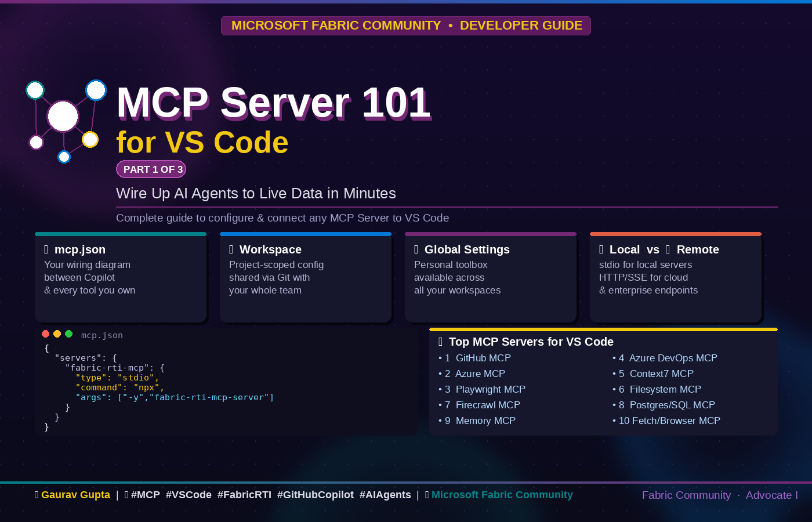Click the #AIAgents hashtag

pyautogui.click(x=385, y=495)
